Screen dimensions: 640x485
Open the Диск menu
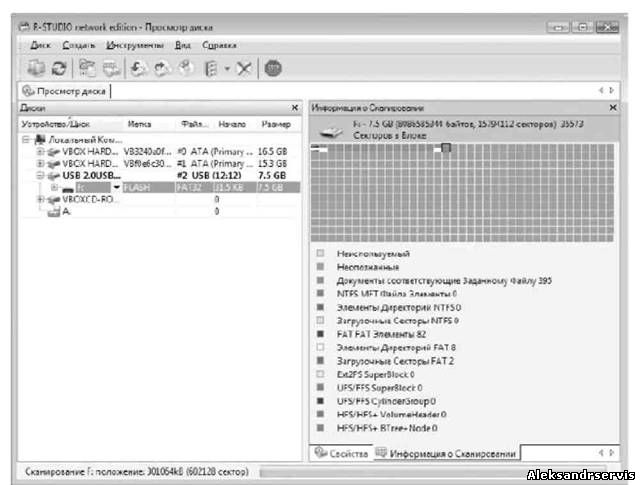tap(40, 45)
